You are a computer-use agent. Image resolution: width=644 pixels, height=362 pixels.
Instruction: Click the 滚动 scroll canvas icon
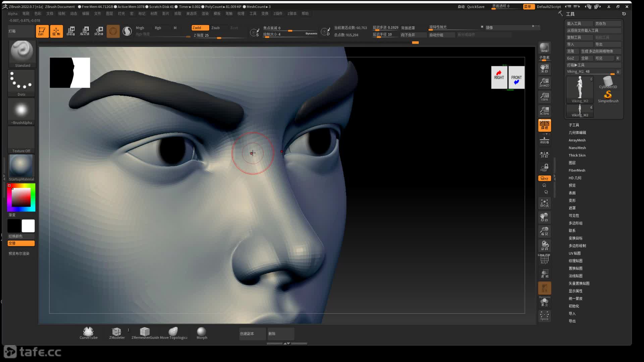click(544, 68)
